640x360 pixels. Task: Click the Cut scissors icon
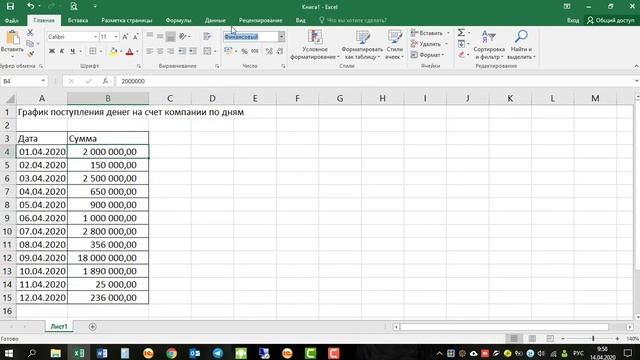(30, 33)
